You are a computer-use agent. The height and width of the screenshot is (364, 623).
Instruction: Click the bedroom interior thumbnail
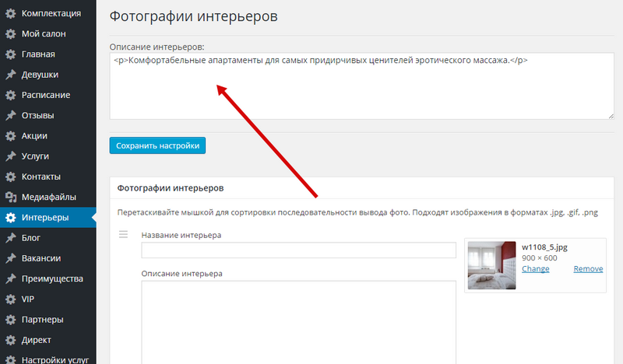tap(491, 265)
